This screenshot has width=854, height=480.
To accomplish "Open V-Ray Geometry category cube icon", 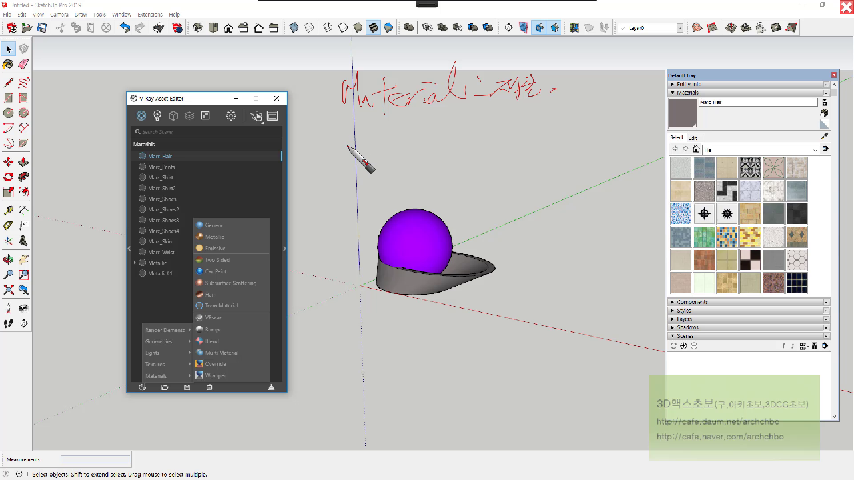I will (173, 116).
